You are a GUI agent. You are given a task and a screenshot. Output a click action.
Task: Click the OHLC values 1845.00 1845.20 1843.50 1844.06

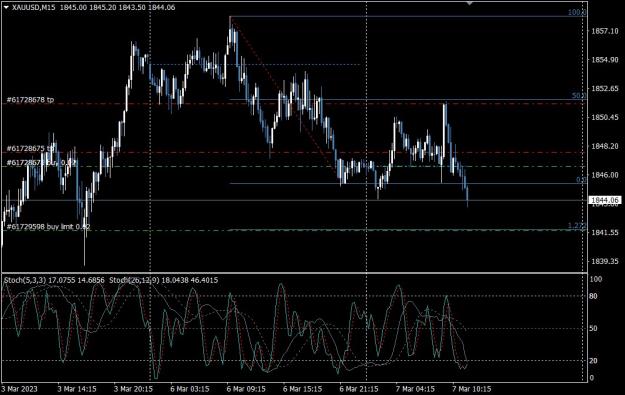click(118, 7)
